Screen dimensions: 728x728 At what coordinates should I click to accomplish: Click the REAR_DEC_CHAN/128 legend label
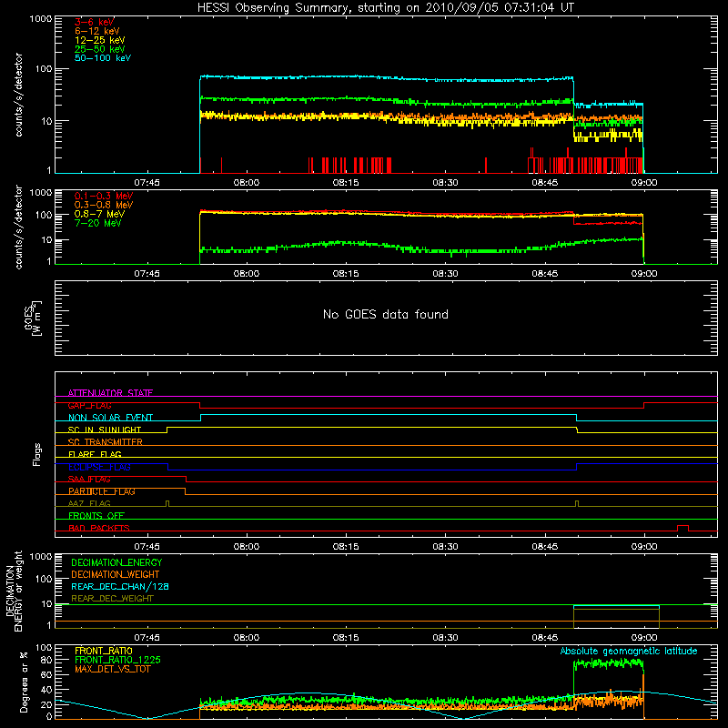[x=120, y=586]
